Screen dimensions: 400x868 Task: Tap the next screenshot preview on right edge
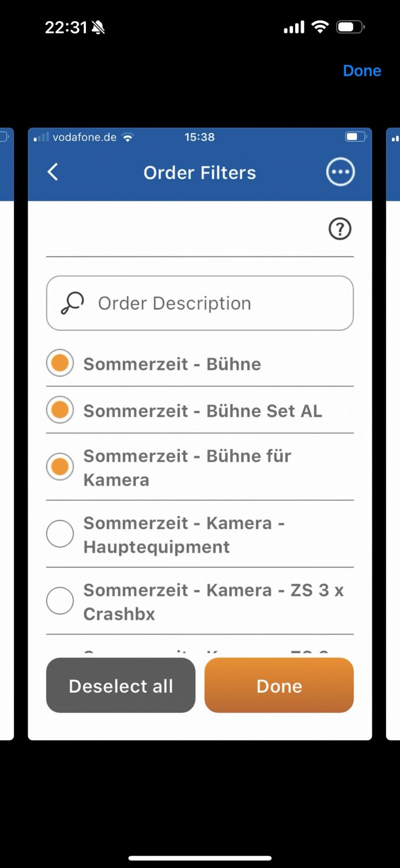[393, 433]
